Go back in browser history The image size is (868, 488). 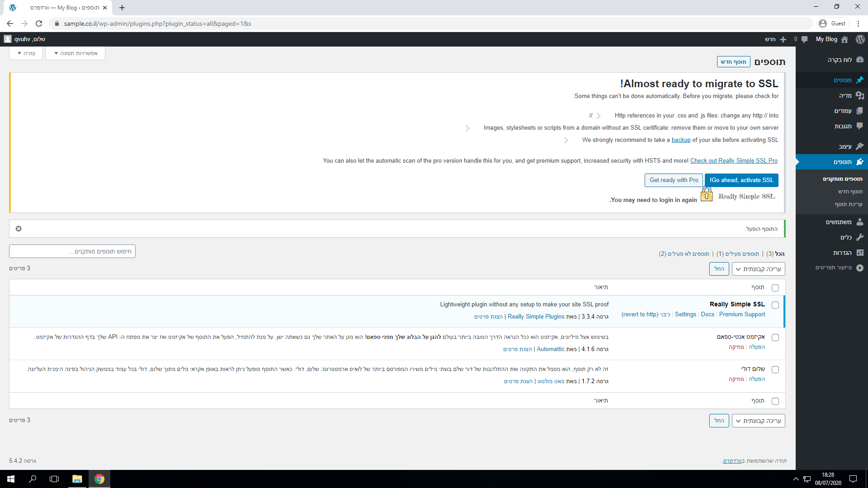10,23
